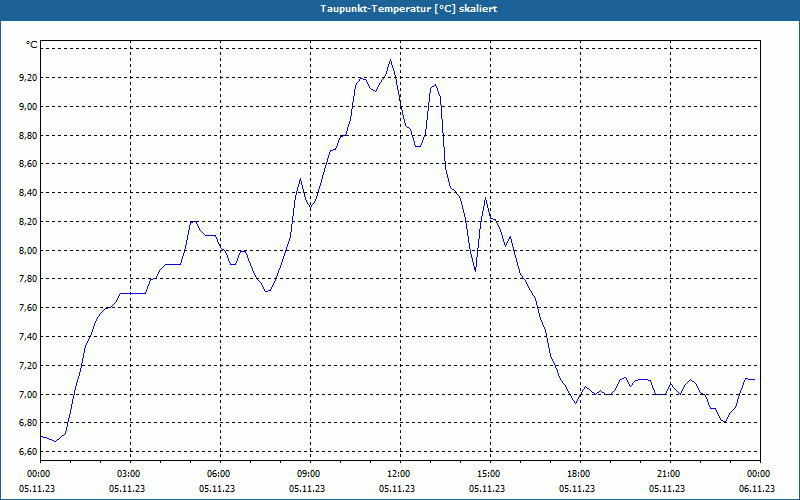Select the 05.11.23 date beneath 12:00

tap(397, 488)
